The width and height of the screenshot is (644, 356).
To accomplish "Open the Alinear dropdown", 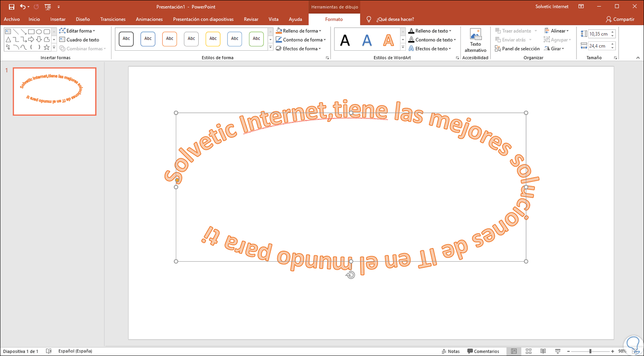I will tap(557, 31).
